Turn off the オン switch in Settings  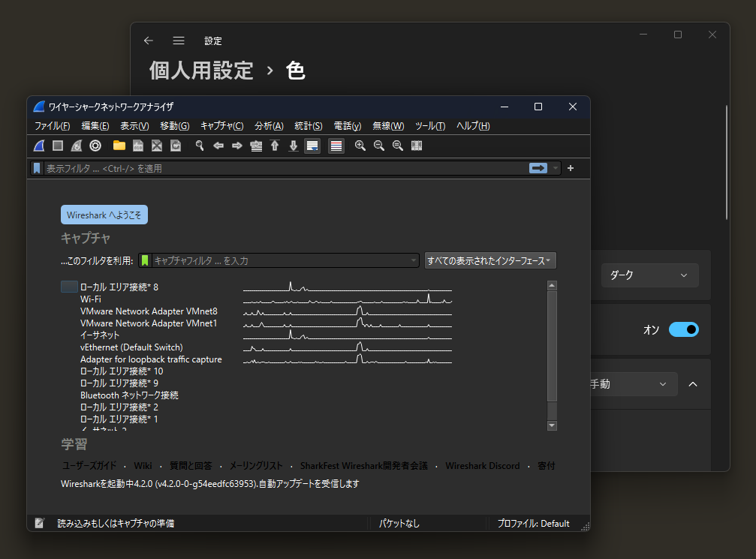click(684, 329)
